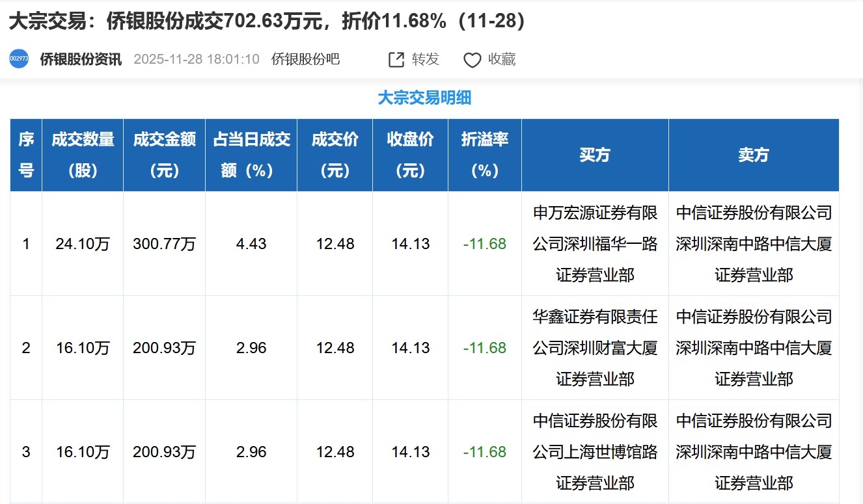Click the sequence number 2 cell
Screen dimensions: 863x504
26,348
